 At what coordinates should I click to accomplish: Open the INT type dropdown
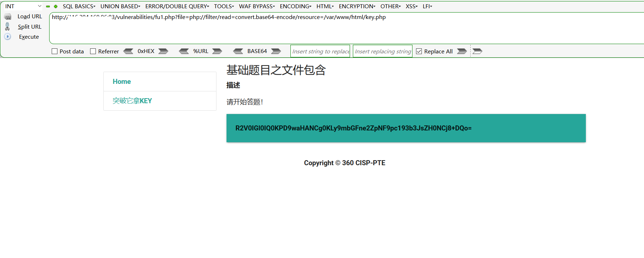pos(23,6)
